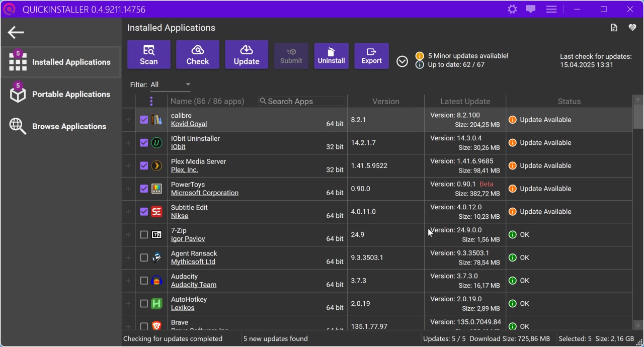Tick the 7-Zip checkbox
This screenshot has width=644, height=347.
[144, 235]
